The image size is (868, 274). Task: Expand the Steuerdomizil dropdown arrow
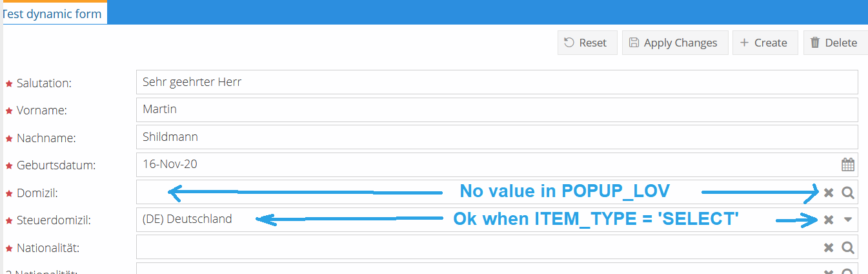click(x=848, y=220)
